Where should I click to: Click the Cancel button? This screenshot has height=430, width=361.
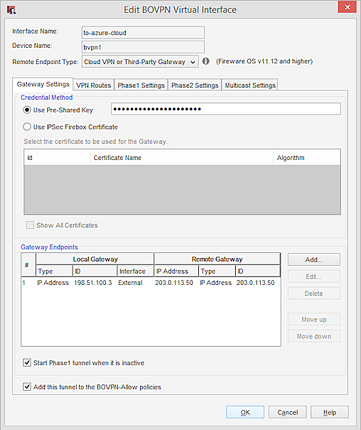(287, 412)
